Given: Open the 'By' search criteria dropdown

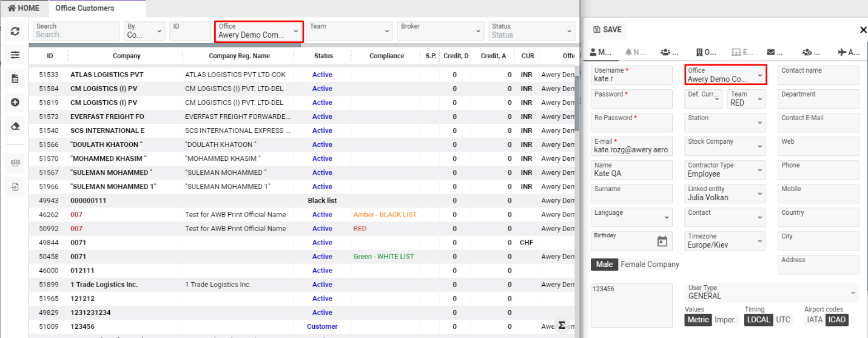Looking at the screenshot, I should [144, 31].
